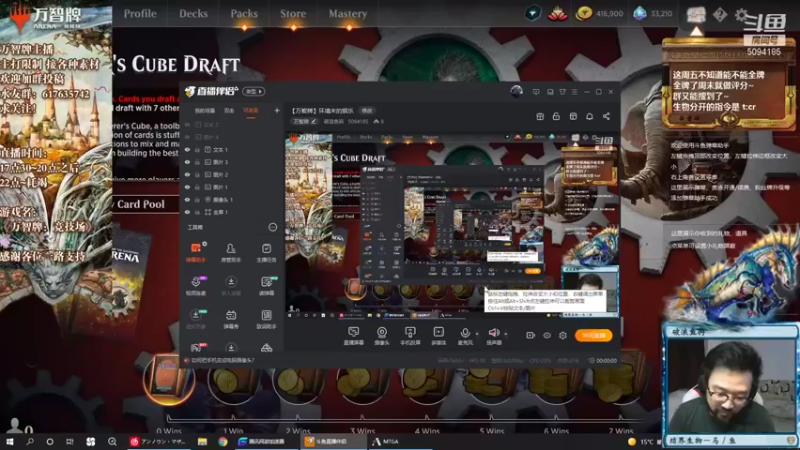
Task: Switch to MTGA Profile tab
Action: [x=140, y=14]
